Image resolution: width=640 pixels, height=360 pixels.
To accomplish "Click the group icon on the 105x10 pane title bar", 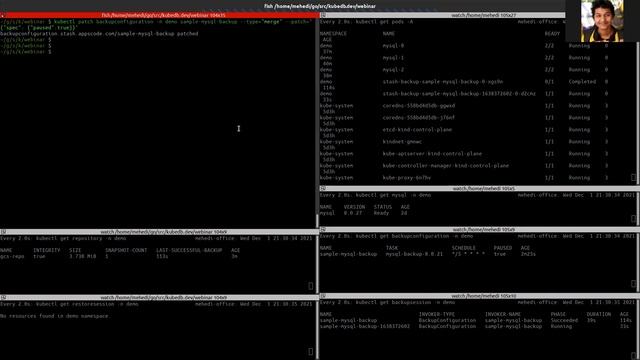I will (x=323, y=296).
